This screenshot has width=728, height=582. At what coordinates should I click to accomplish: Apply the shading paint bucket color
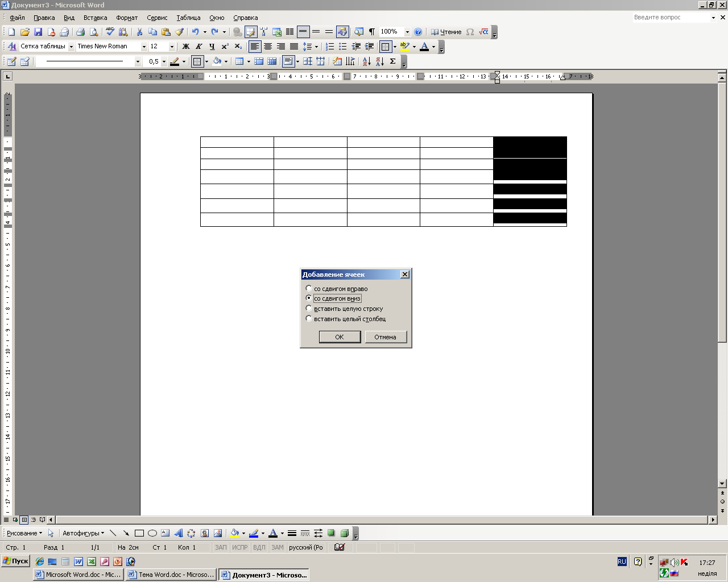click(217, 61)
